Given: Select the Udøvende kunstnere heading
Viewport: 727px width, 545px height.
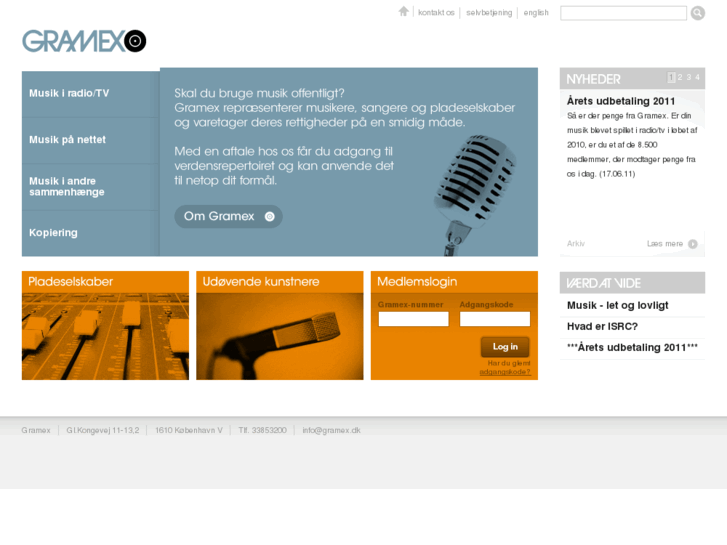Looking at the screenshot, I should pyautogui.click(x=261, y=282).
